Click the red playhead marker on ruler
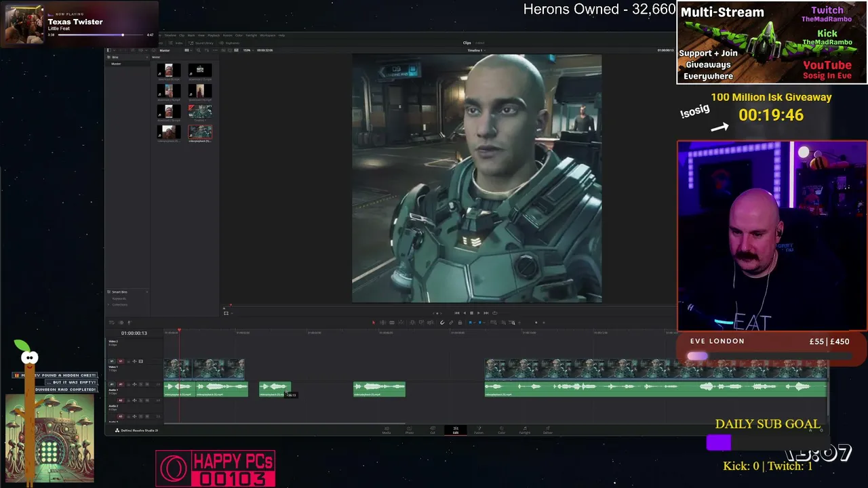Viewport: 868px width, 488px height. [179, 331]
